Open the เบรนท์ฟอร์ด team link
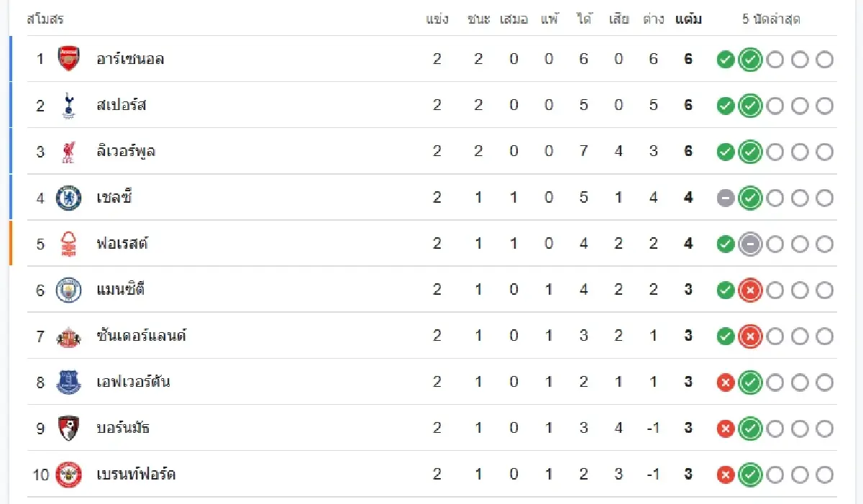863x504 pixels. (x=136, y=475)
